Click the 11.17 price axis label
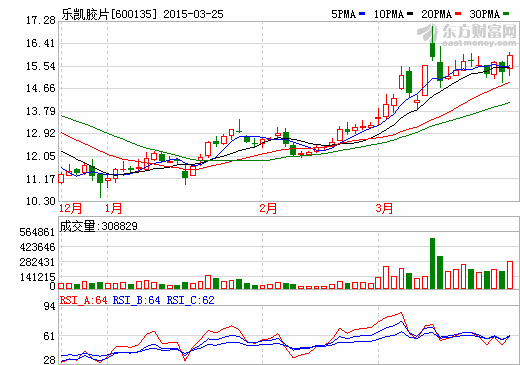Image resolution: width=520 pixels, height=365 pixels. tap(41, 179)
